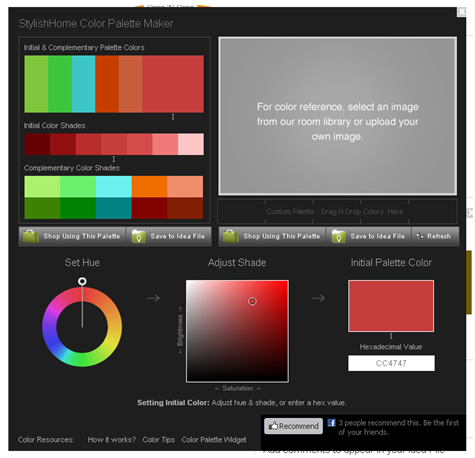Click the folder icon on right Save to Idea File
The height and width of the screenshot is (458, 475).
click(338, 236)
